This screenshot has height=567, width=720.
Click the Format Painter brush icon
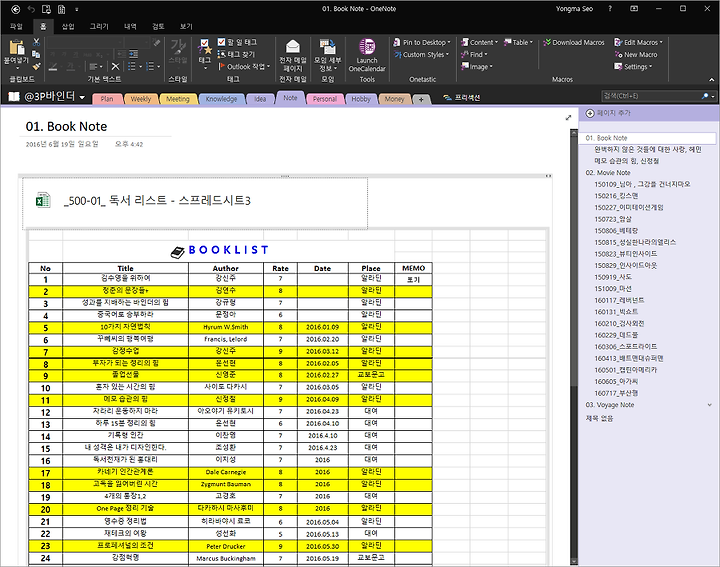tap(36, 66)
